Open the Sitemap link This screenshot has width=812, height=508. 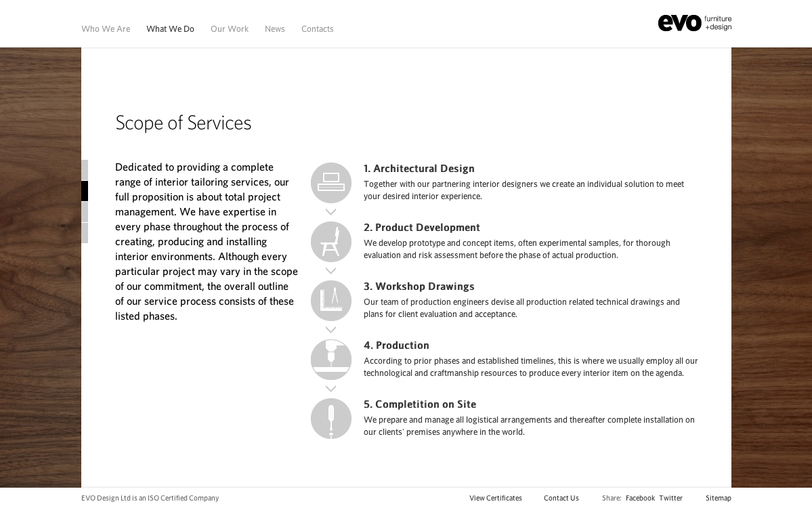[719, 498]
